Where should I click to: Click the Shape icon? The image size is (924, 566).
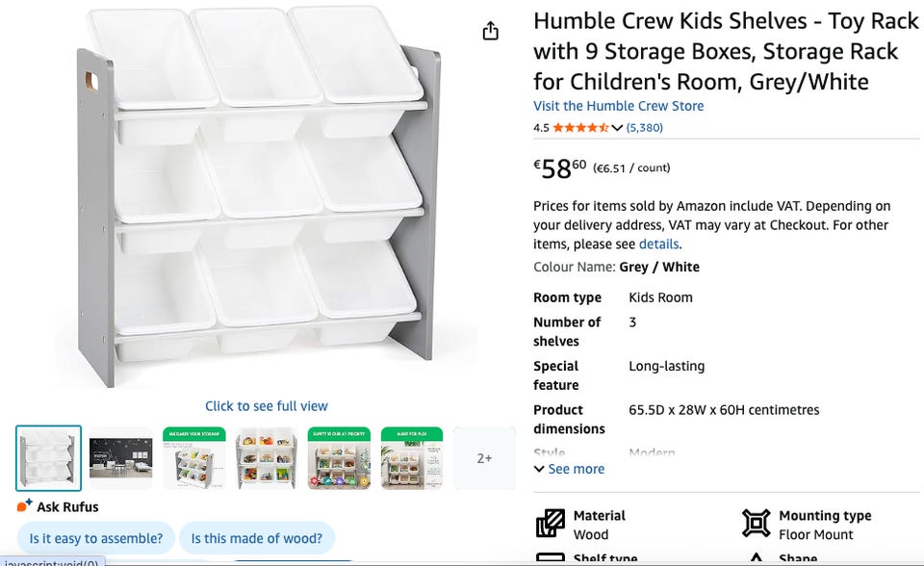(x=757, y=559)
